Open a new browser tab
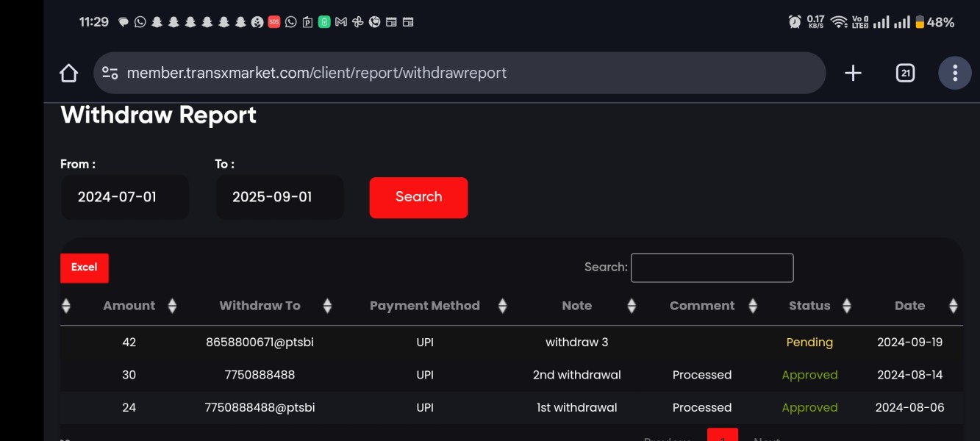 coord(853,73)
